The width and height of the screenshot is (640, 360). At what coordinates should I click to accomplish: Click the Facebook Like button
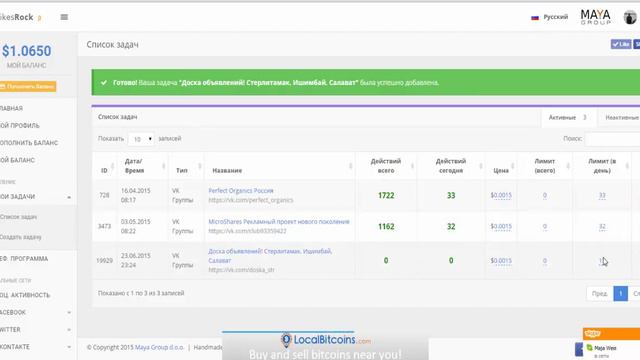coord(621,44)
